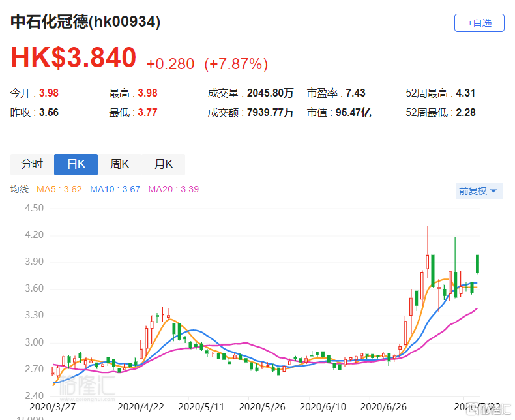
Task: Switch to the 月K monthly chart tab
Action: [163, 164]
